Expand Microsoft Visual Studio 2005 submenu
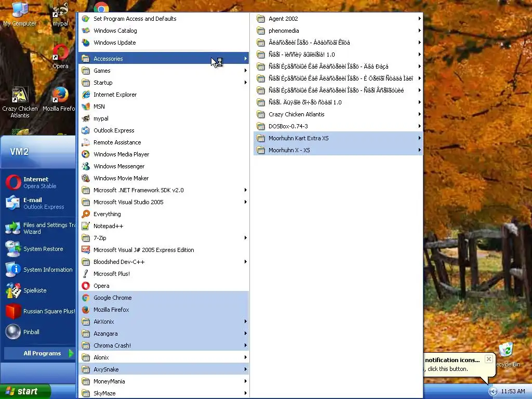Viewport: 532px width, 399px height. point(164,202)
